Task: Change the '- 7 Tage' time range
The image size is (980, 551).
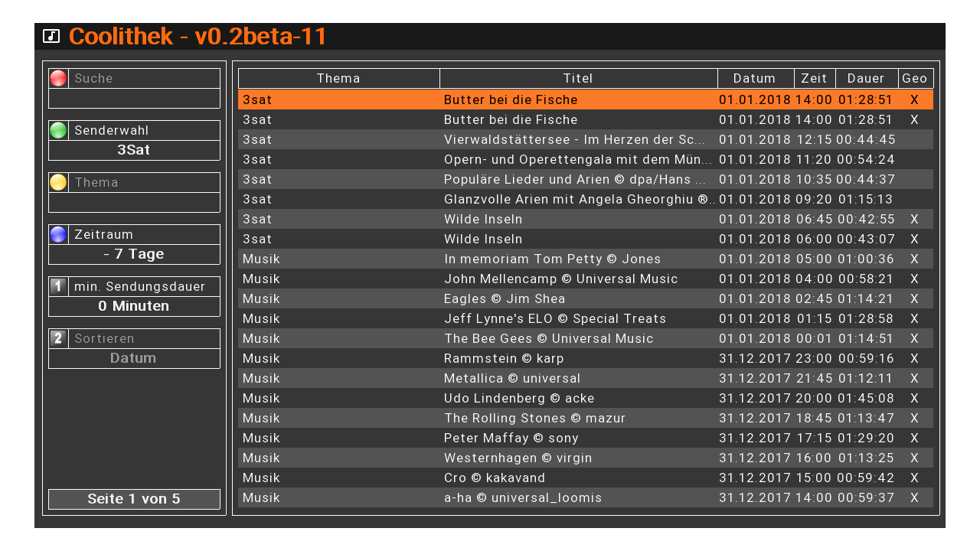Action: point(134,254)
